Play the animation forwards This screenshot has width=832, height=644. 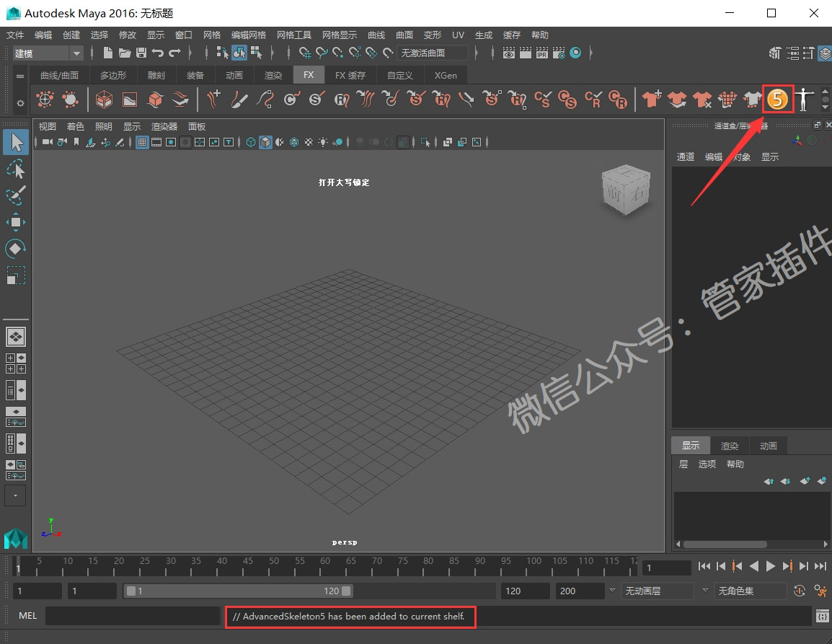point(771,567)
